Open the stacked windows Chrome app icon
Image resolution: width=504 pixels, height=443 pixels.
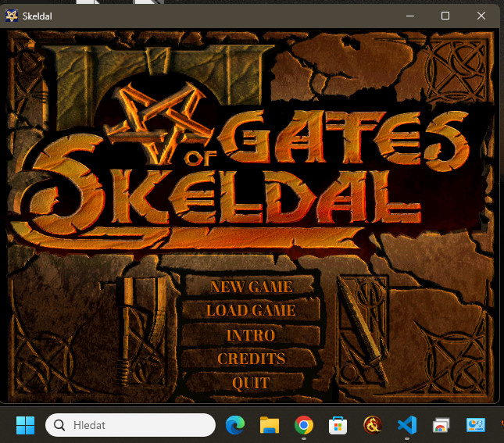(x=441, y=425)
